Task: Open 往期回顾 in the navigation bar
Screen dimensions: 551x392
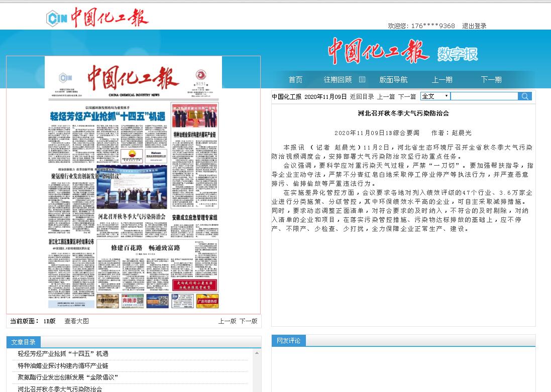Action: [338, 80]
